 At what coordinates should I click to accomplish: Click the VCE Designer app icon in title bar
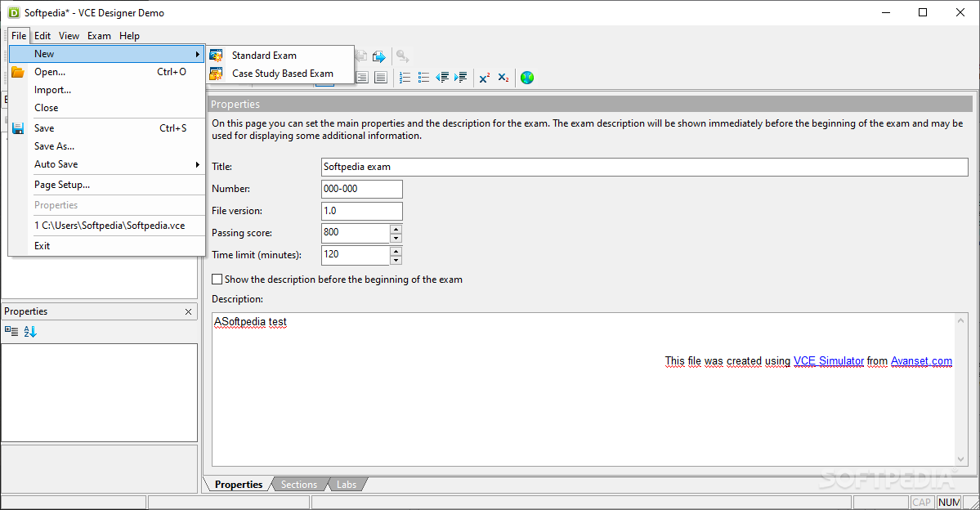(13, 12)
